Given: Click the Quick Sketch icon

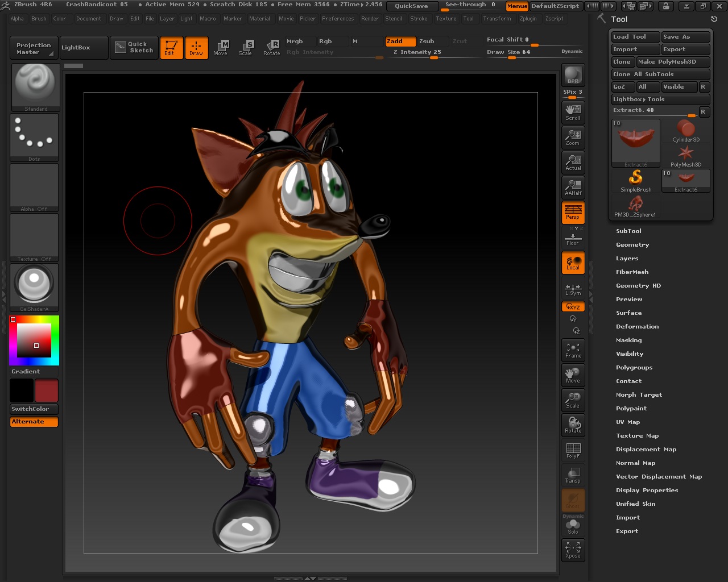Looking at the screenshot, I should 134,47.
